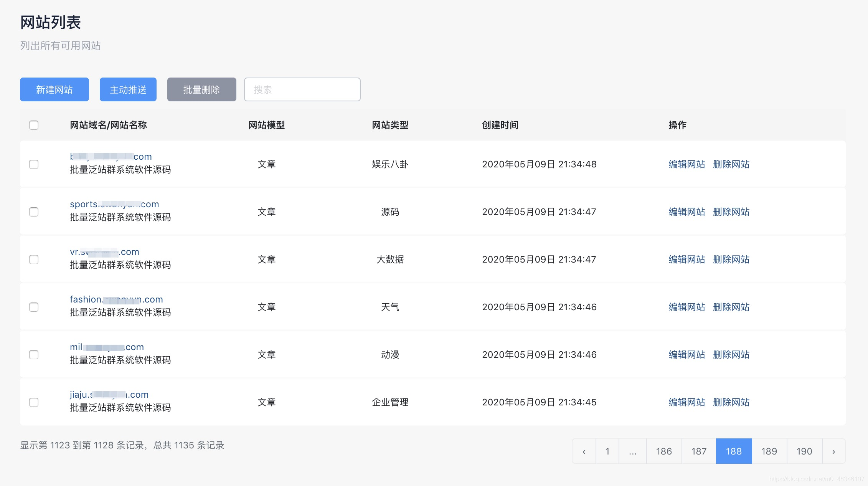
Task: Open the vr domain link
Action: click(104, 252)
